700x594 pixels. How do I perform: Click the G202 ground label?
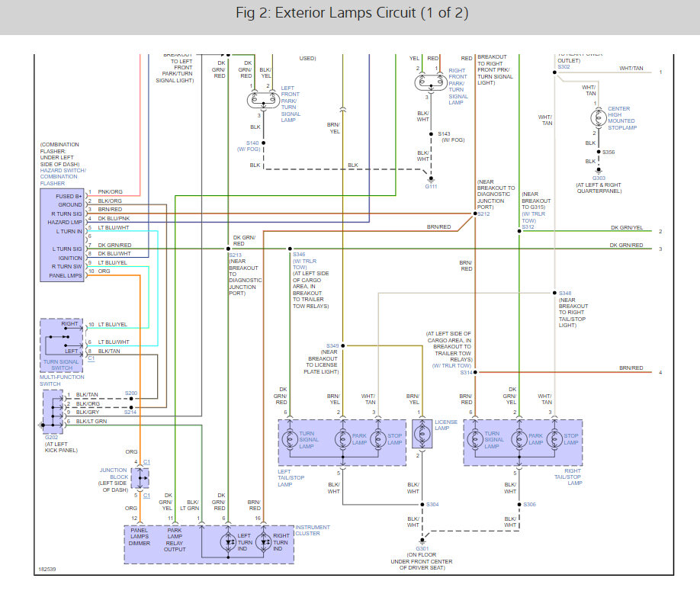pos(51,438)
